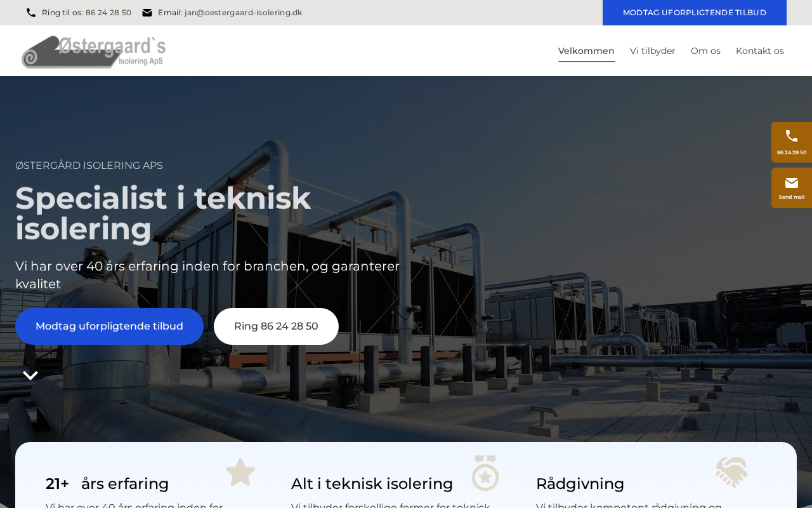Click the top Modtag uforpligtende tilbud button
Image resolution: width=812 pixels, height=508 pixels.
click(695, 13)
